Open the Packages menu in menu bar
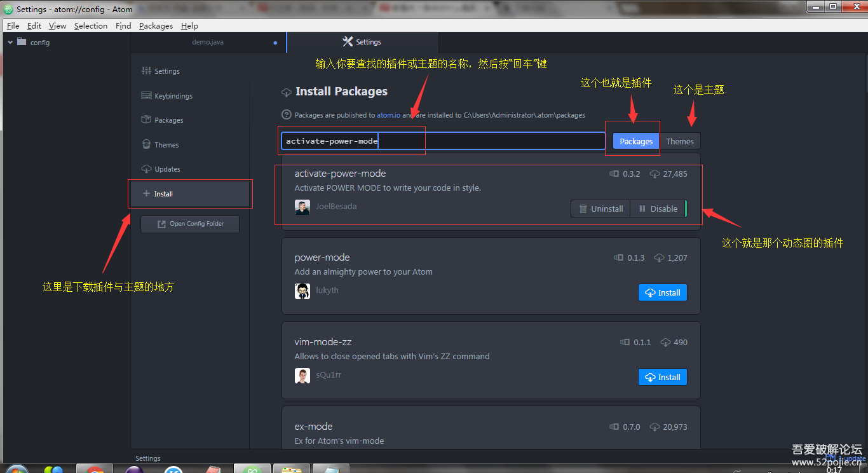 [x=156, y=26]
